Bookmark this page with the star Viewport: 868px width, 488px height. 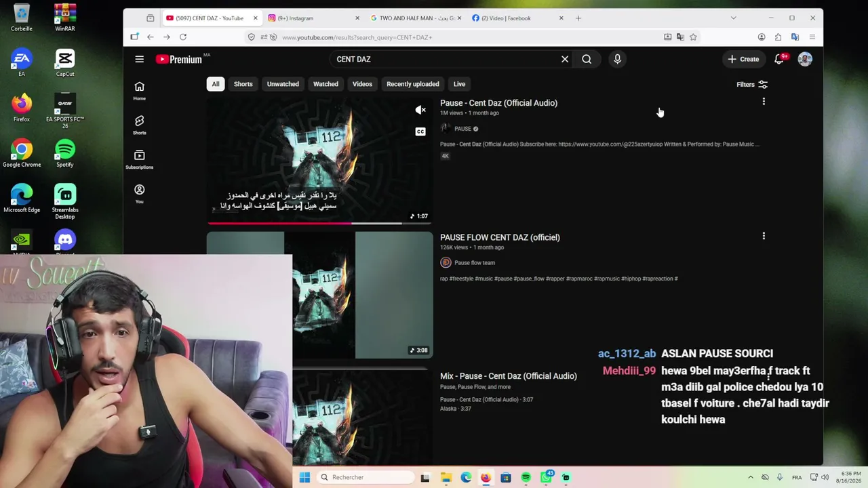(693, 37)
